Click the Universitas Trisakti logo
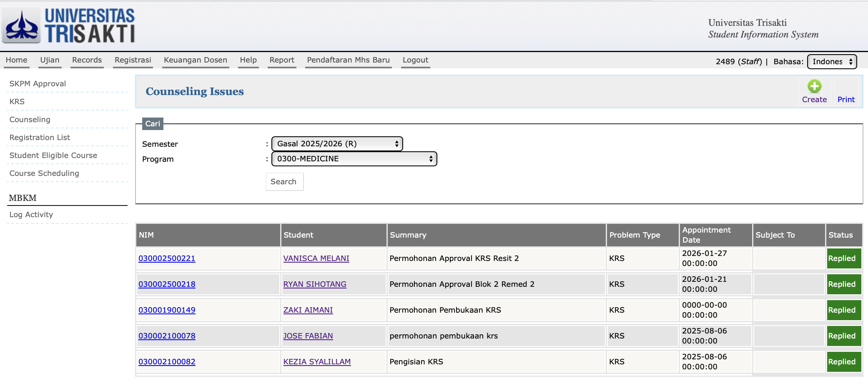This screenshot has height=391, width=868. [x=69, y=26]
